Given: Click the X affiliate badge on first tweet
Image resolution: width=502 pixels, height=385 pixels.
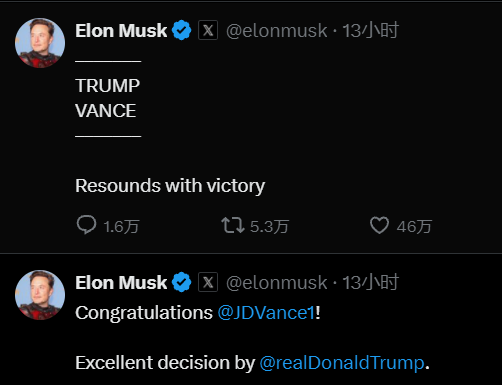Looking at the screenshot, I should (208, 30).
